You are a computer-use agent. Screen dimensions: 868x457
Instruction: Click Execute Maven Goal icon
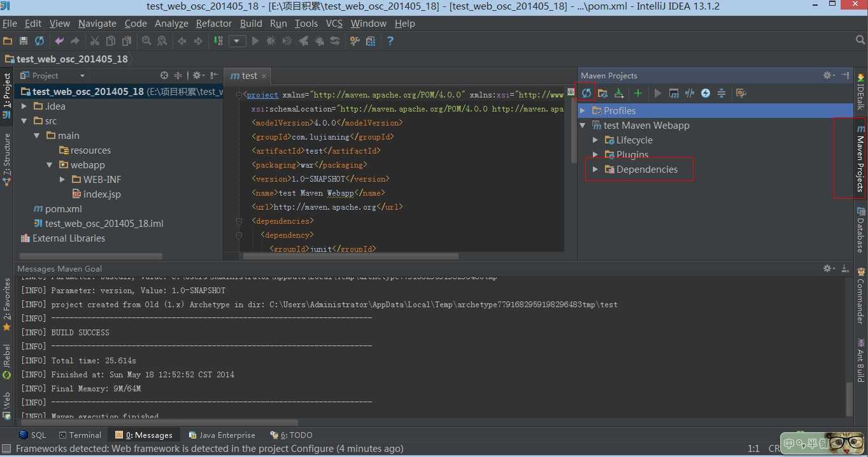[674, 93]
